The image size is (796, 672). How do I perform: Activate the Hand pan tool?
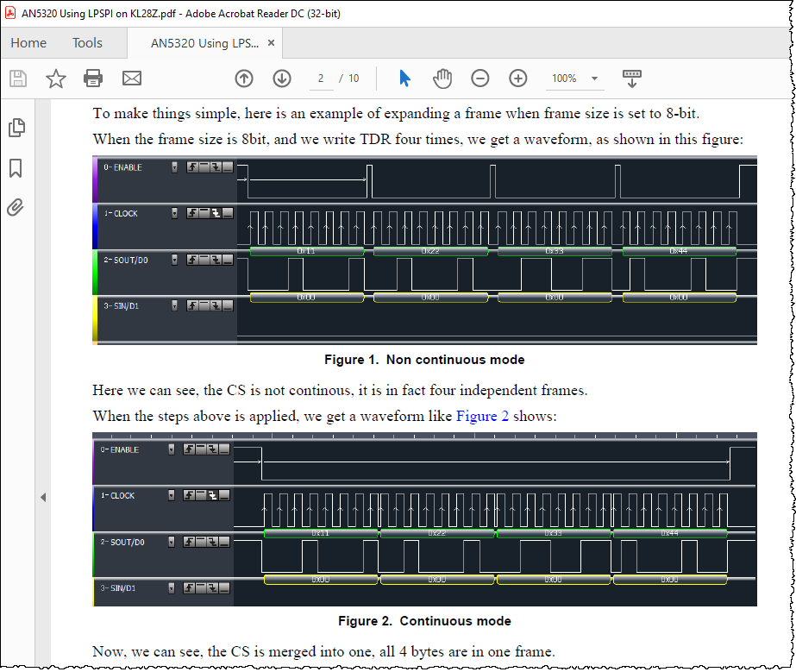click(442, 79)
